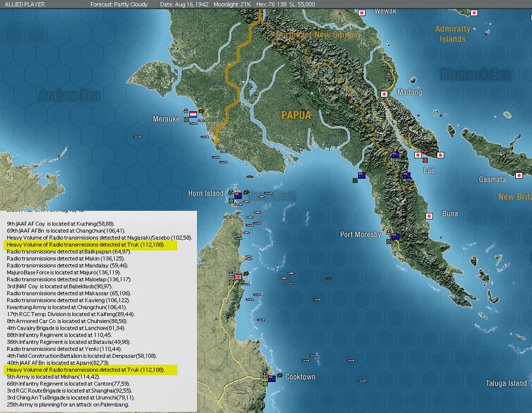Click '66th Infantry Regiment is located at Canton' line
532x413 pixels.
68,384
